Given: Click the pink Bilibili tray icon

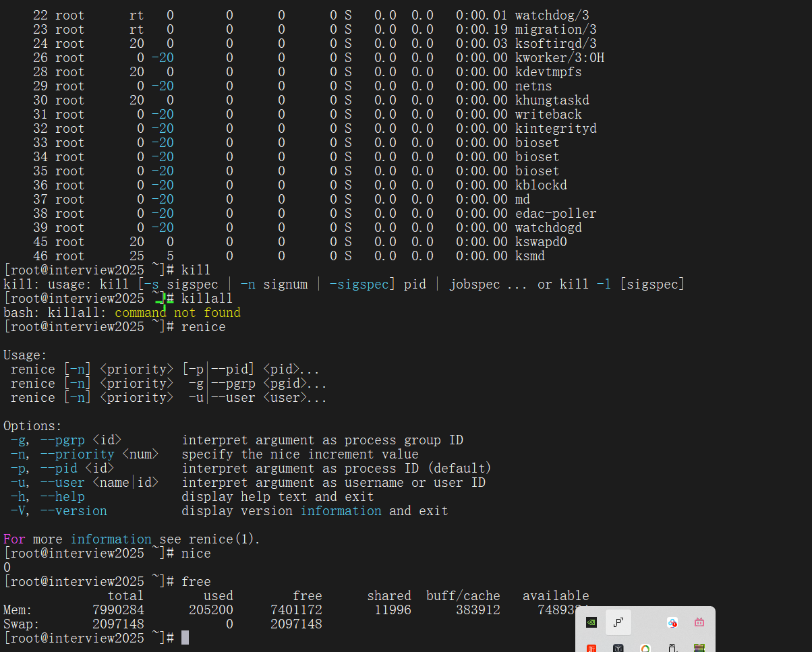Looking at the screenshot, I should point(699,622).
